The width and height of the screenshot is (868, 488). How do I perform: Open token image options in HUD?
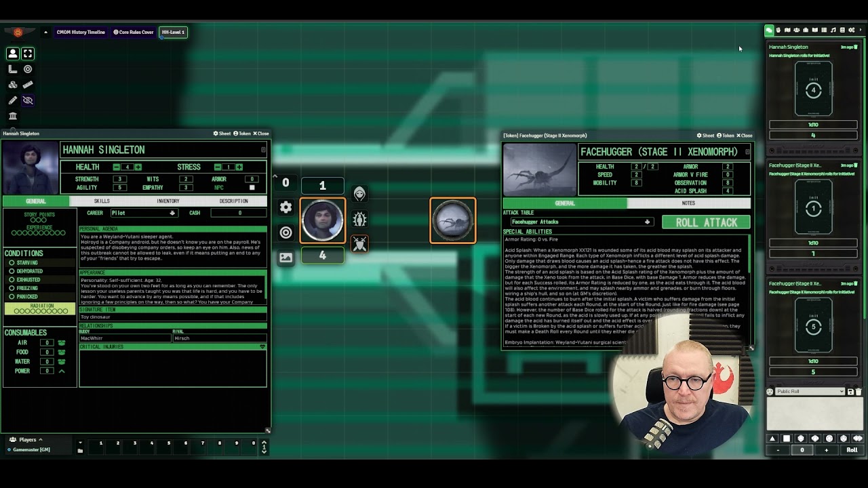[x=286, y=258]
